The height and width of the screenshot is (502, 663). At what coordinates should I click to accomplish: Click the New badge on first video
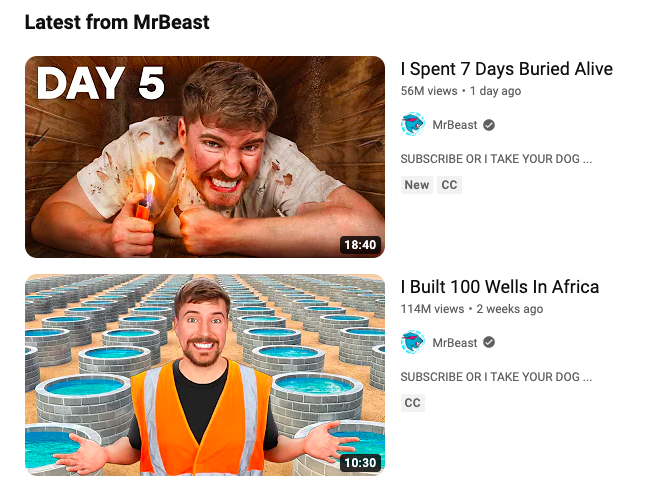click(x=416, y=185)
